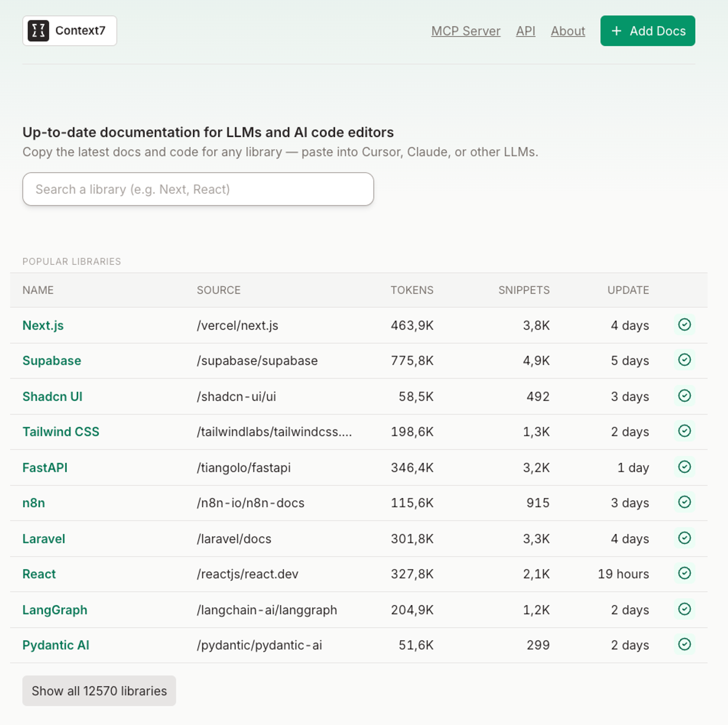The image size is (728, 725).
Task: Click the Context7 logo icon
Action: [x=38, y=31]
